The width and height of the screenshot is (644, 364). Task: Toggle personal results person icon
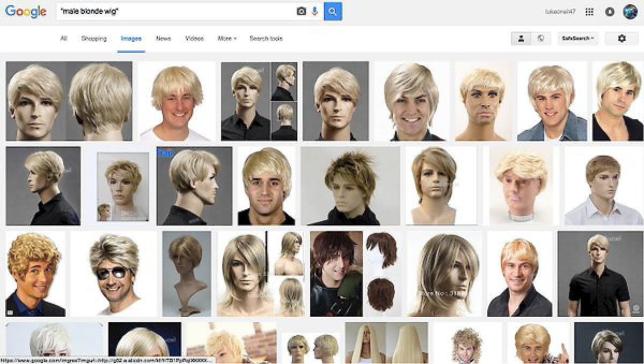pyautogui.click(x=521, y=39)
